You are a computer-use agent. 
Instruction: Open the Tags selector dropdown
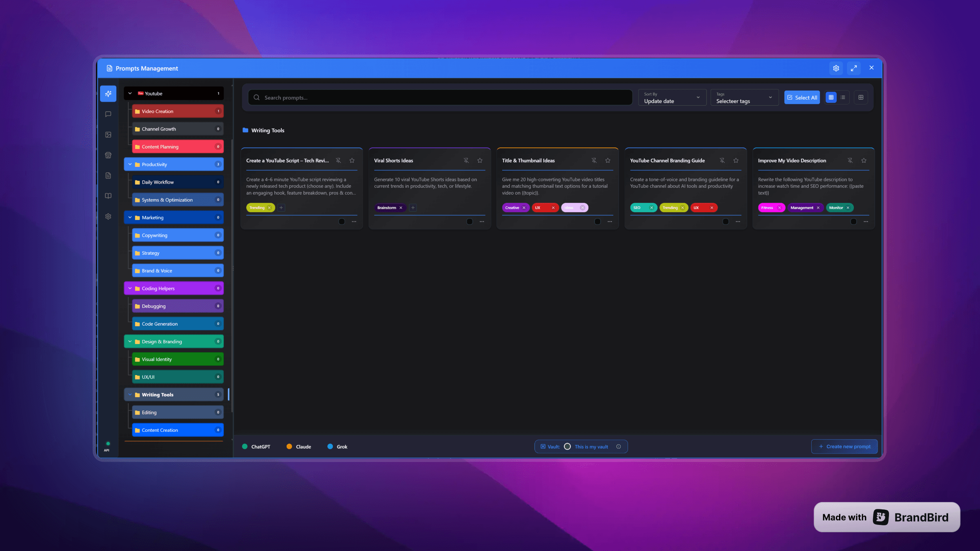coord(744,98)
